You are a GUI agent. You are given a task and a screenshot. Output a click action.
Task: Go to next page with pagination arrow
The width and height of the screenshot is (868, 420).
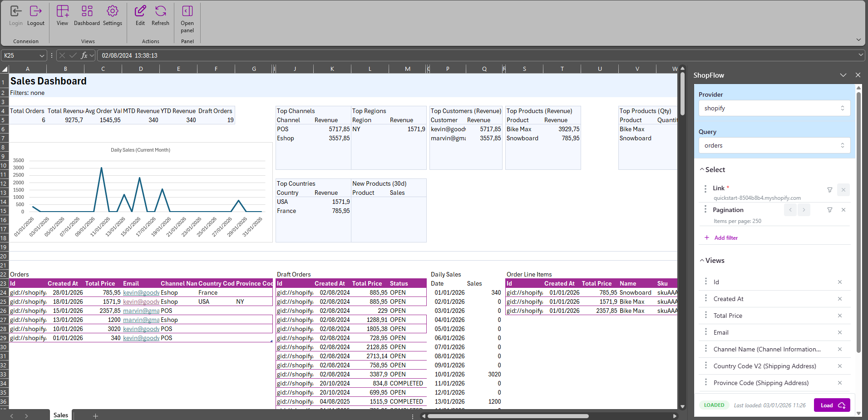(804, 210)
